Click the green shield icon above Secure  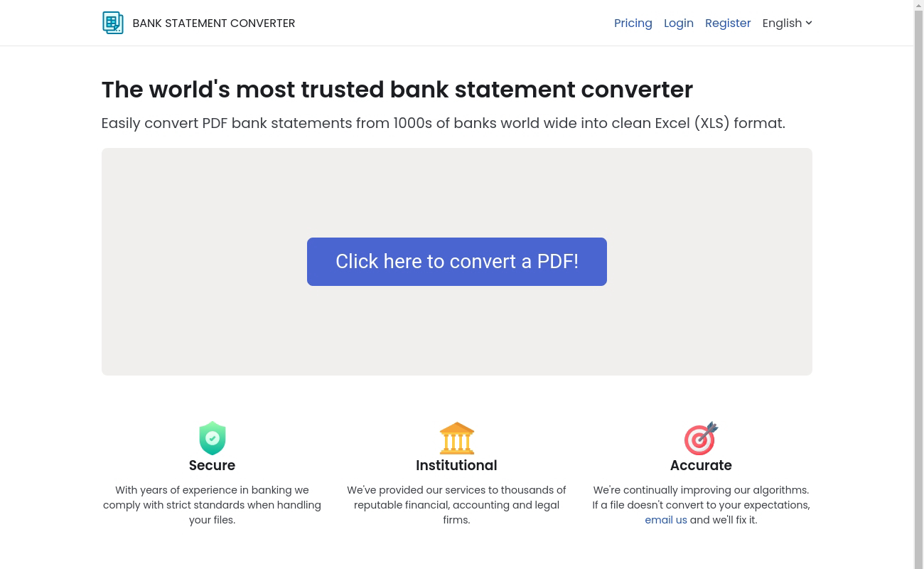pos(212,438)
